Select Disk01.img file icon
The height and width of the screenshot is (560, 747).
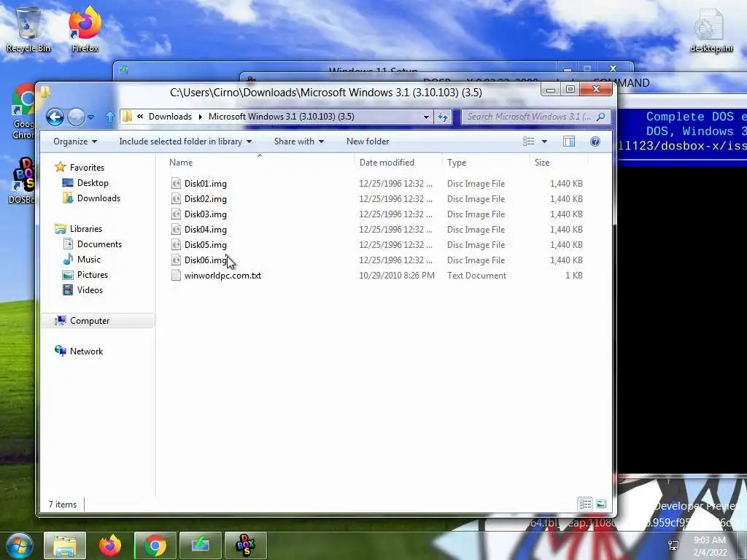(176, 183)
